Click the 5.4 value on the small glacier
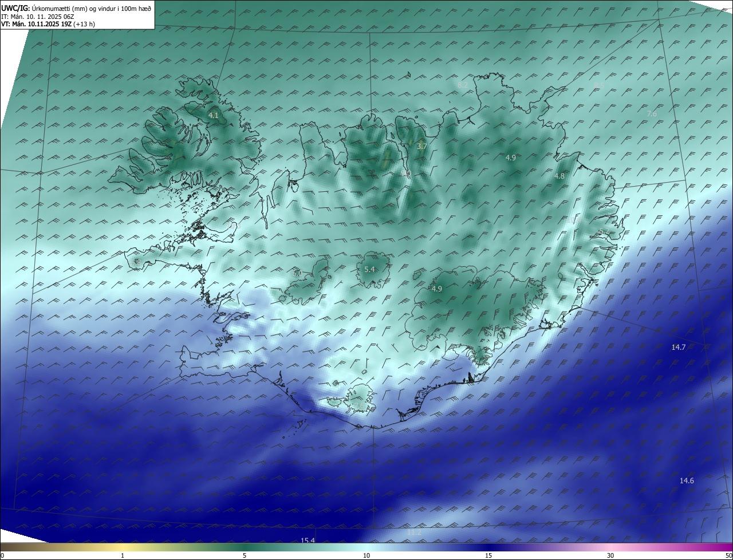 pos(369,270)
